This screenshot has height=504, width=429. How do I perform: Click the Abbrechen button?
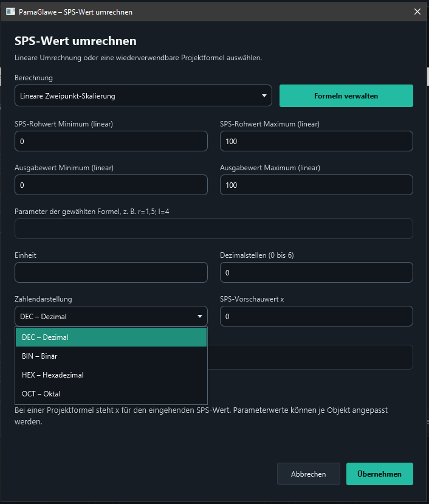pos(309,474)
